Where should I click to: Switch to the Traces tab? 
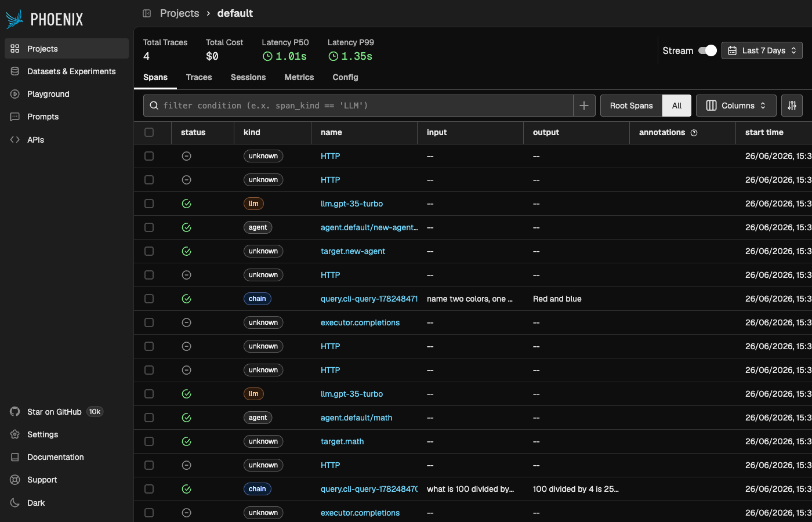[199, 77]
